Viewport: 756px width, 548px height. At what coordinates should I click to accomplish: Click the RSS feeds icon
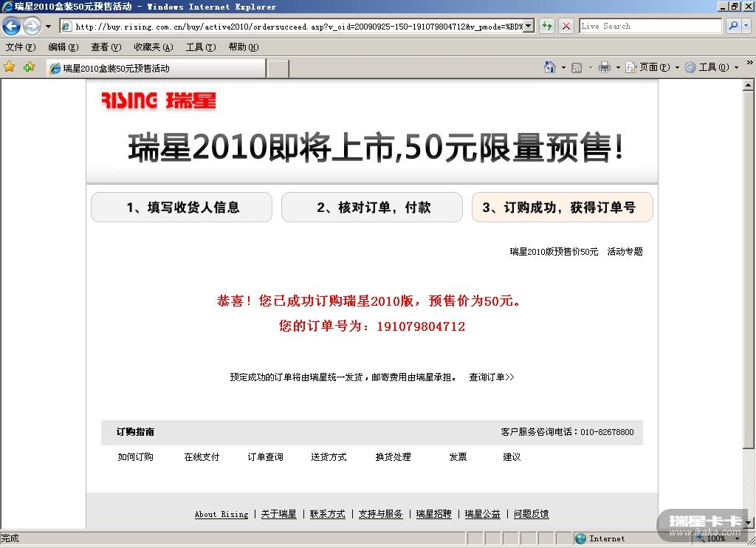[x=576, y=67]
